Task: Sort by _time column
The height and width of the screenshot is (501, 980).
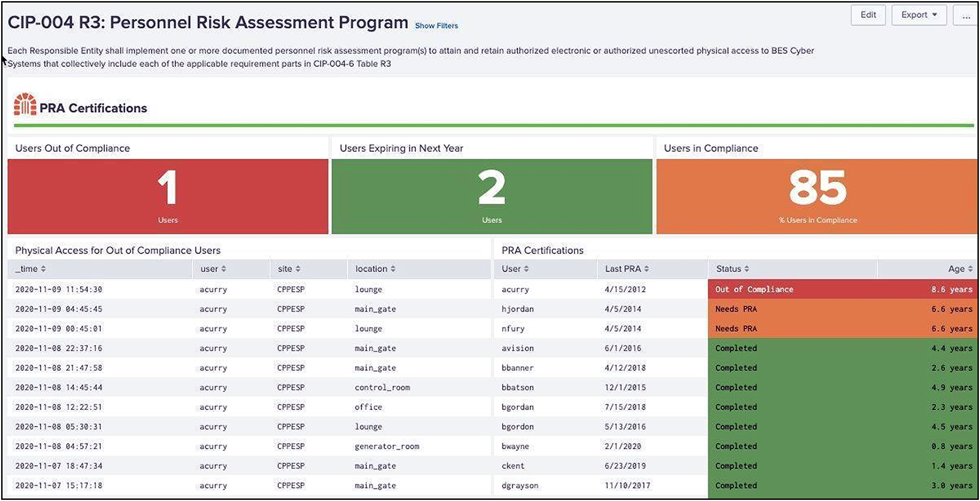Action: tap(30, 269)
